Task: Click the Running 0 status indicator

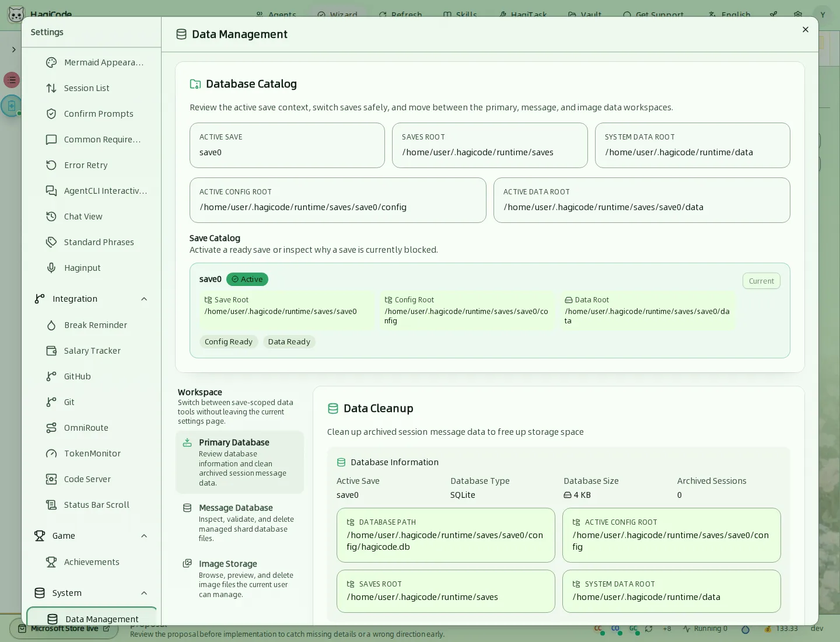Action: coord(705,629)
